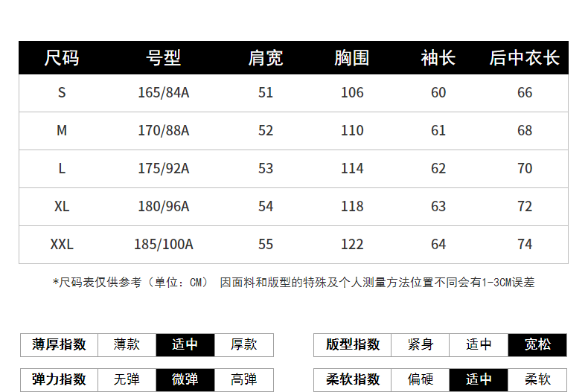Click the 185/100A cell
The width and height of the screenshot is (588, 392).
[164, 244]
